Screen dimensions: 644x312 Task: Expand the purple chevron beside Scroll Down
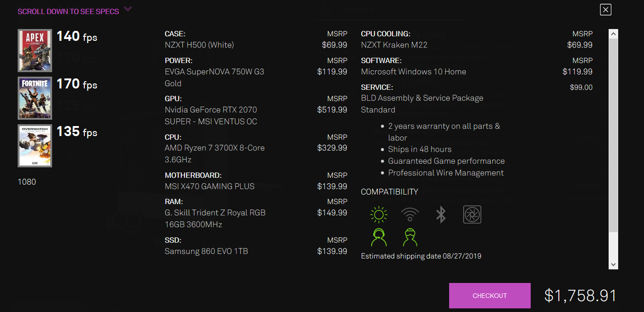click(x=128, y=9)
